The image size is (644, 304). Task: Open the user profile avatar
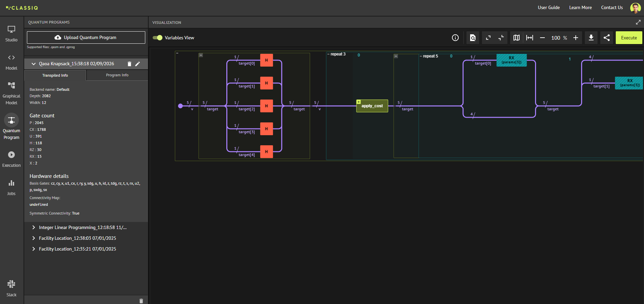pos(635,7)
